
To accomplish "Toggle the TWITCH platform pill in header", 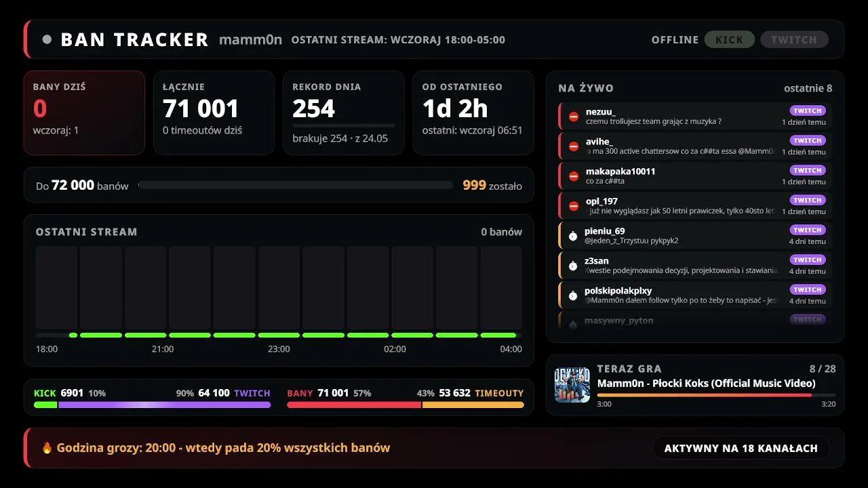I will coord(794,39).
